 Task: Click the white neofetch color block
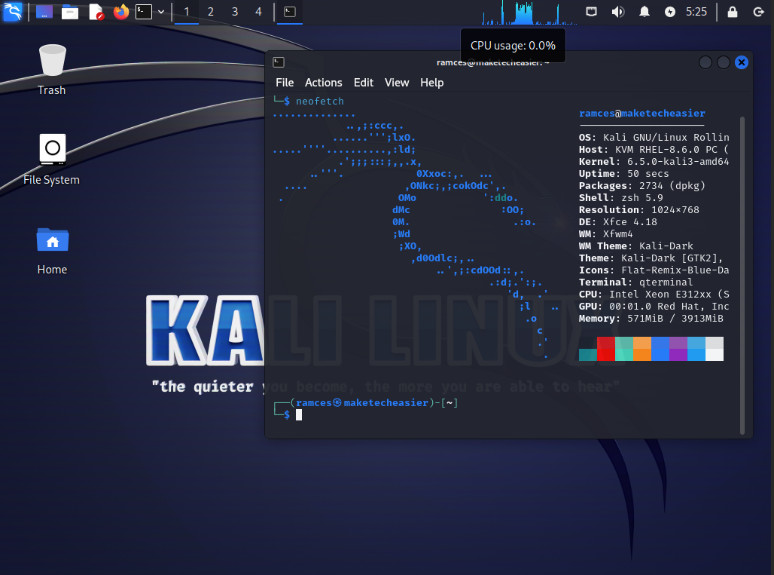point(714,349)
